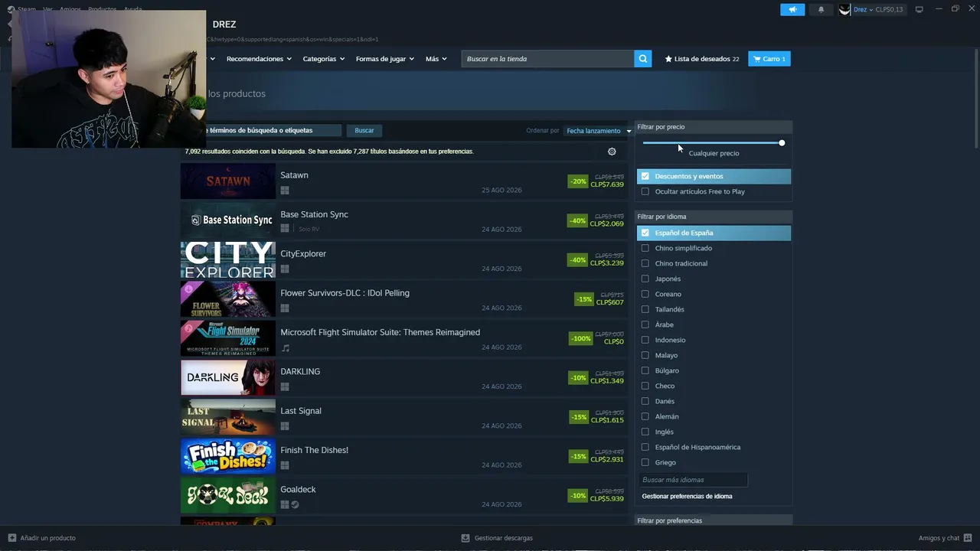Viewport: 980px width, 551px height.
Task: Click the Windows icon under DARKLING
Action: 285,386
